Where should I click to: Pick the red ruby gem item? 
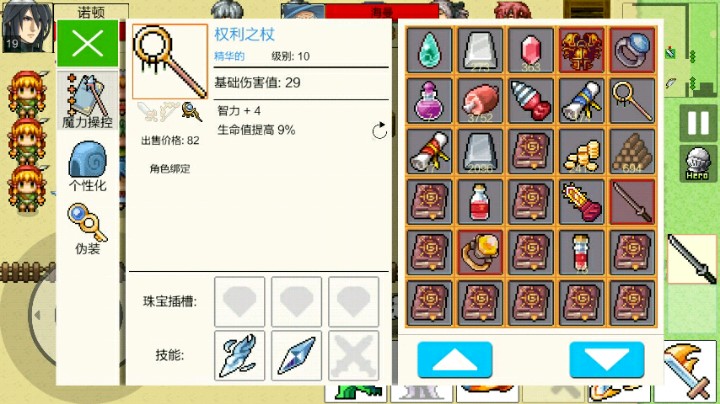pos(531,50)
